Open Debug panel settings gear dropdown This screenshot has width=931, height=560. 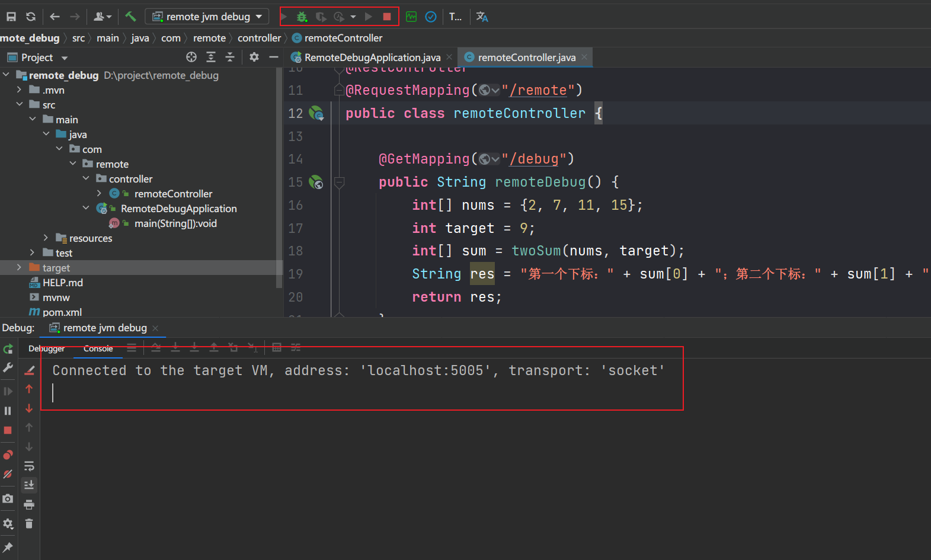pyautogui.click(x=8, y=524)
